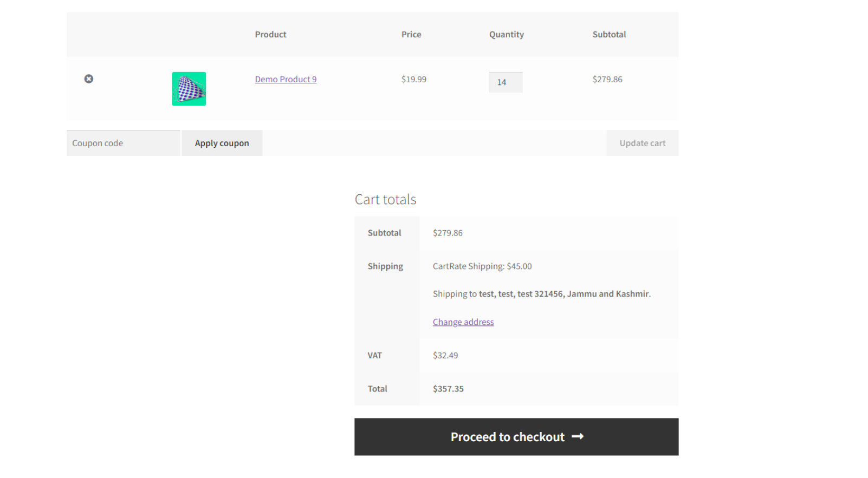Focus the quantity field showing 14
Image resolution: width=868 pixels, height=478 pixels.
click(505, 82)
